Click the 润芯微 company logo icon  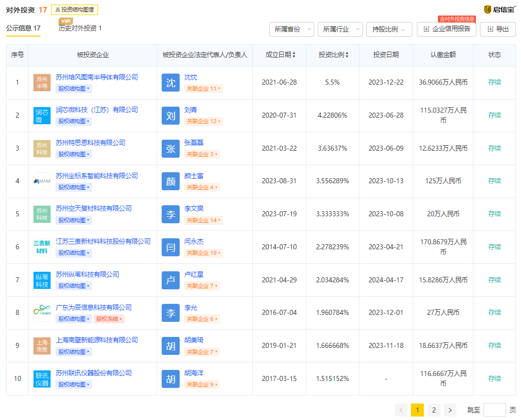pyautogui.click(x=42, y=116)
